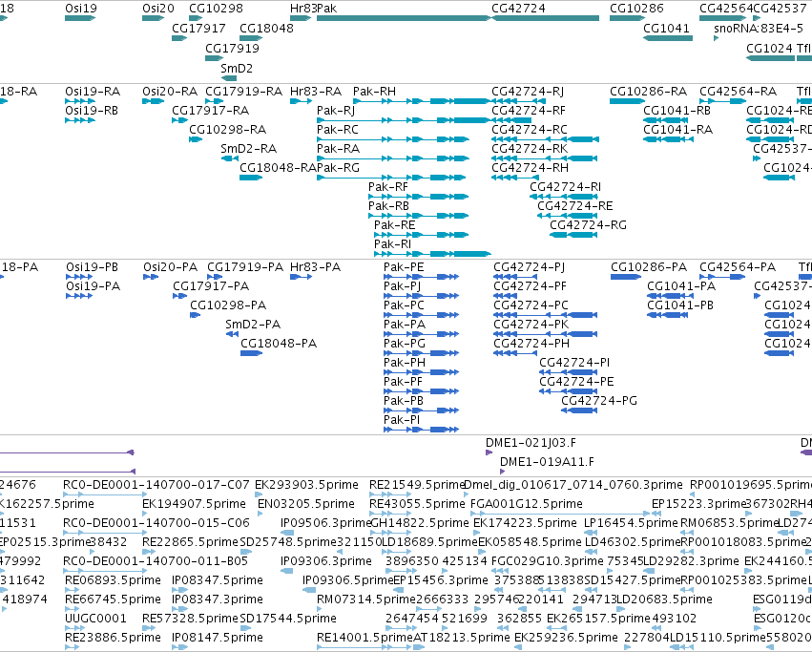Click the CG1041-PA protein label
Image resolution: width=812 pixels, height=652 pixels.
(x=681, y=286)
